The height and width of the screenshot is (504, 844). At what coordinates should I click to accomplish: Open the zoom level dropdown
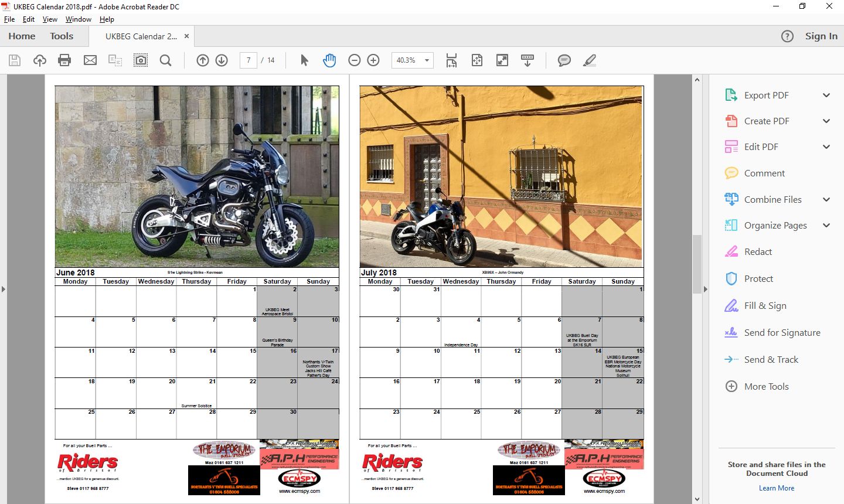[x=427, y=60]
